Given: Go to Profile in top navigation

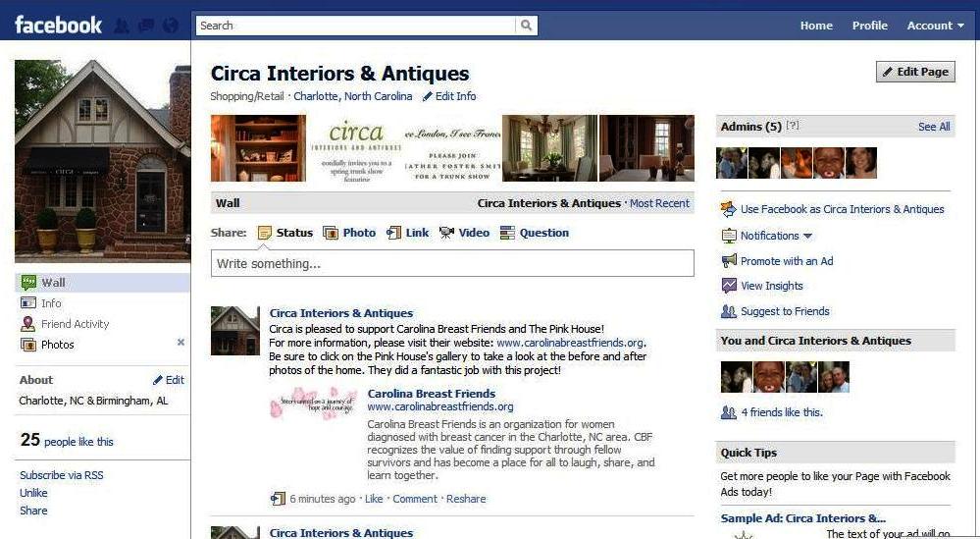Looking at the screenshot, I should pyautogui.click(x=869, y=26).
